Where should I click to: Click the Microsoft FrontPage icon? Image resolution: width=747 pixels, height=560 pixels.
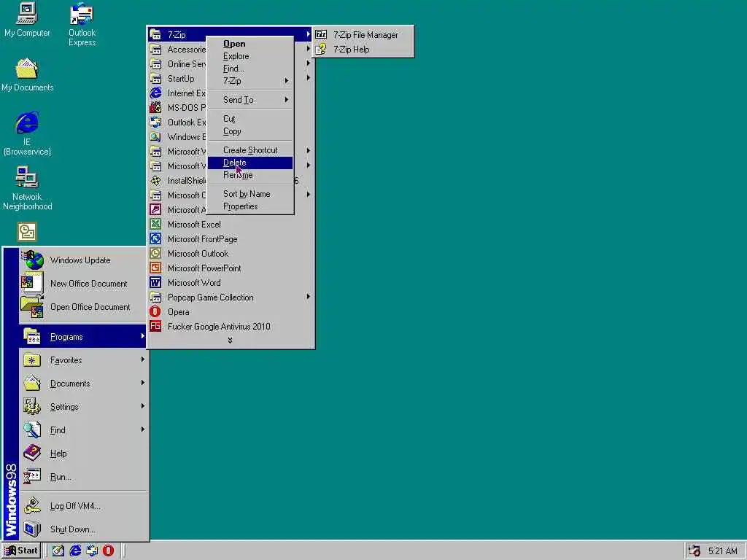[155, 239]
